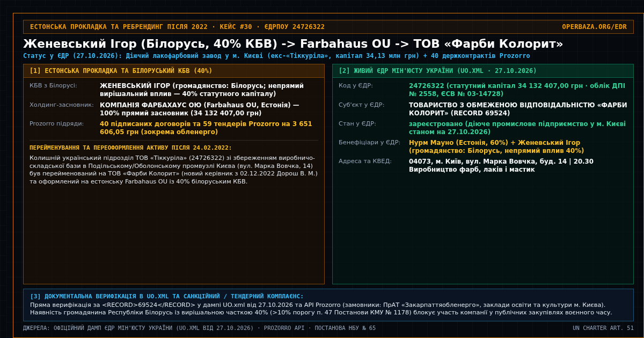This screenshot has width=644, height=338.
Task: Click line 'Пряма верифікація за <RECORD>69524</RECORD>'
Action: point(318,305)
